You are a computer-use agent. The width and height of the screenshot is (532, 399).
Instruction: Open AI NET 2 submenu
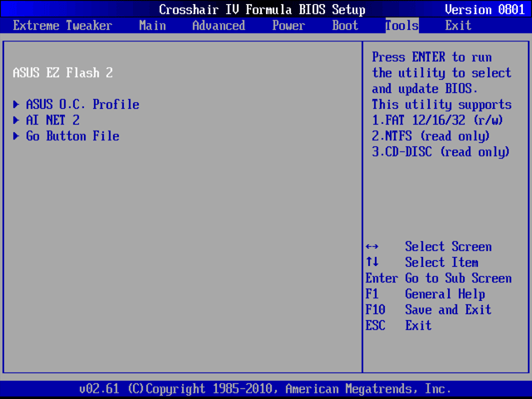point(52,120)
